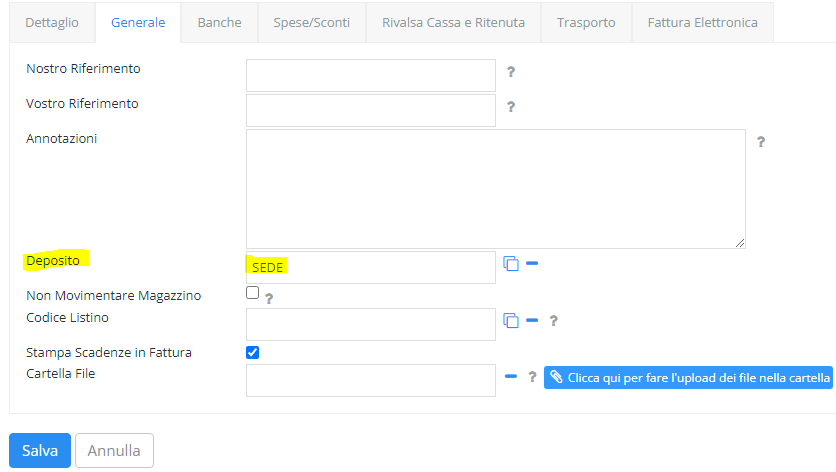Image resolution: width=836 pixels, height=472 pixels.
Task: Focus the Annotazioni text area
Action: point(496,189)
